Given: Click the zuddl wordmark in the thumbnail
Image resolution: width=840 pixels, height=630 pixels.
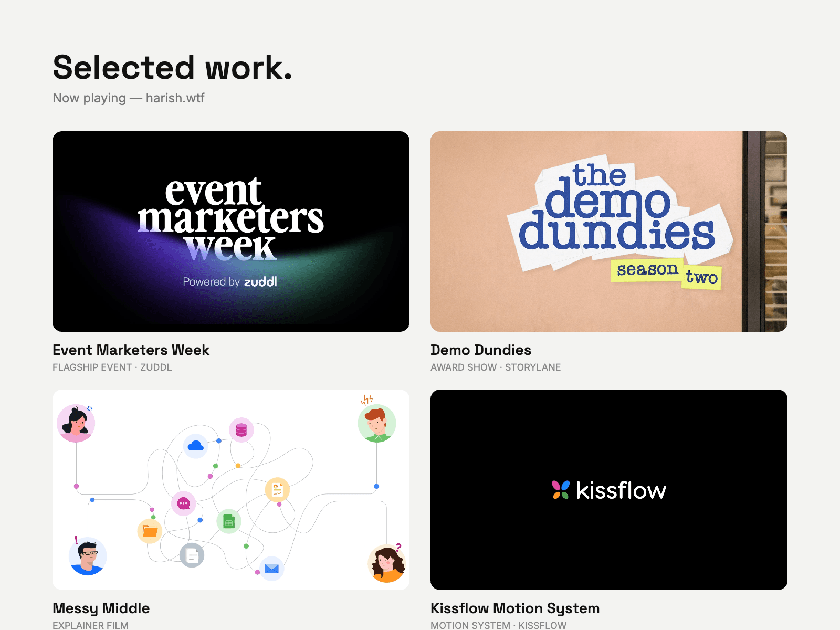Looking at the screenshot, I should (260, 282).
